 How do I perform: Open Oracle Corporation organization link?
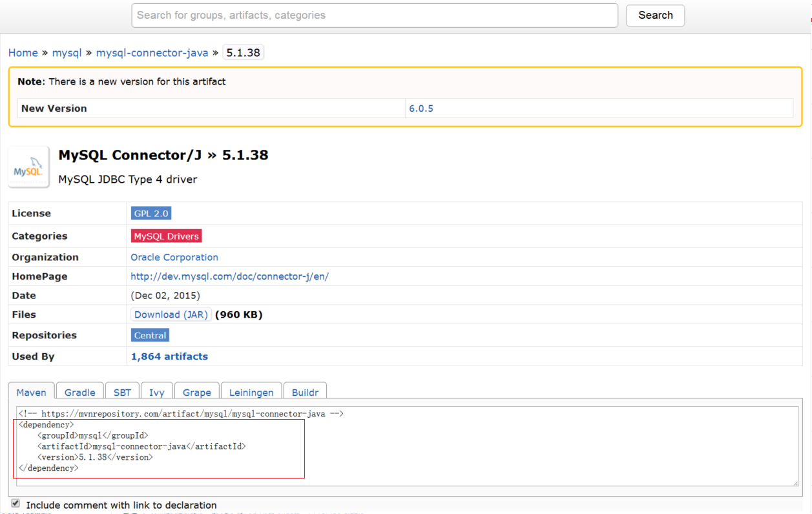coord(174,257)
